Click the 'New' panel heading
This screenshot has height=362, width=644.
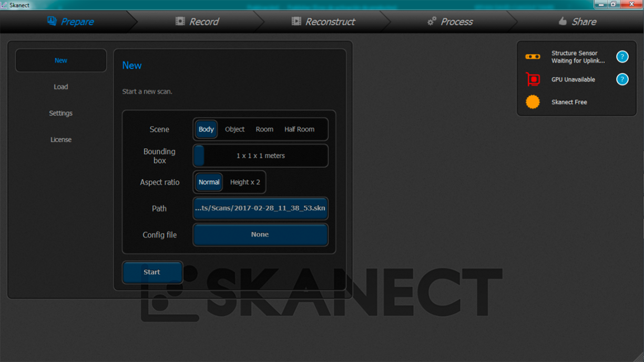[x=132, y=65]
